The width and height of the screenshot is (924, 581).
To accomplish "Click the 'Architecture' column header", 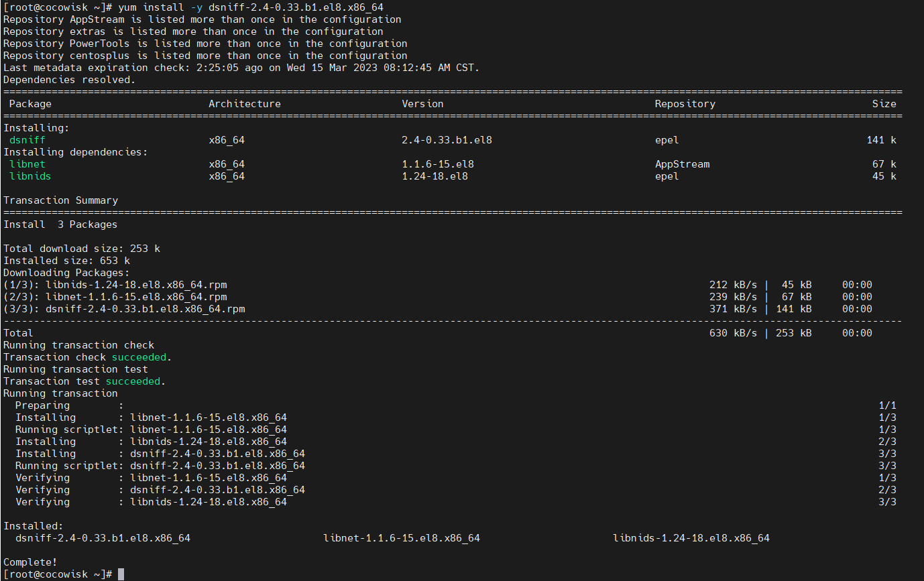I will [245, 104].
